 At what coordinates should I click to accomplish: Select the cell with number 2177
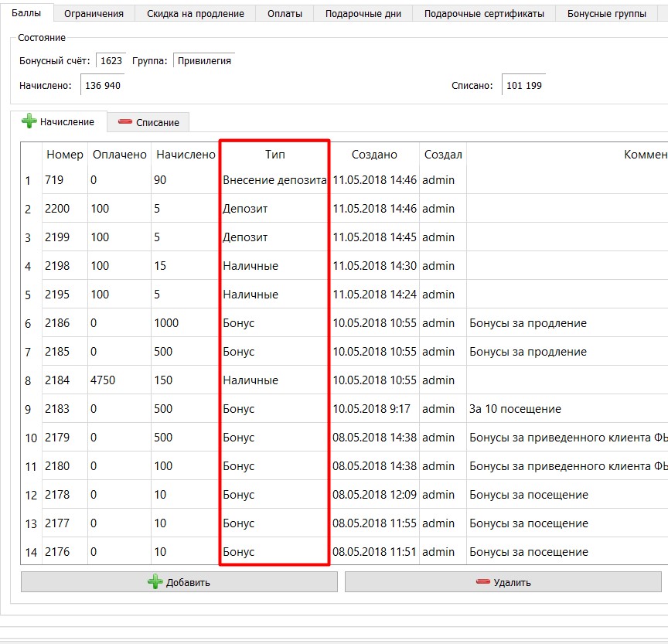click(x=65, y=522)
